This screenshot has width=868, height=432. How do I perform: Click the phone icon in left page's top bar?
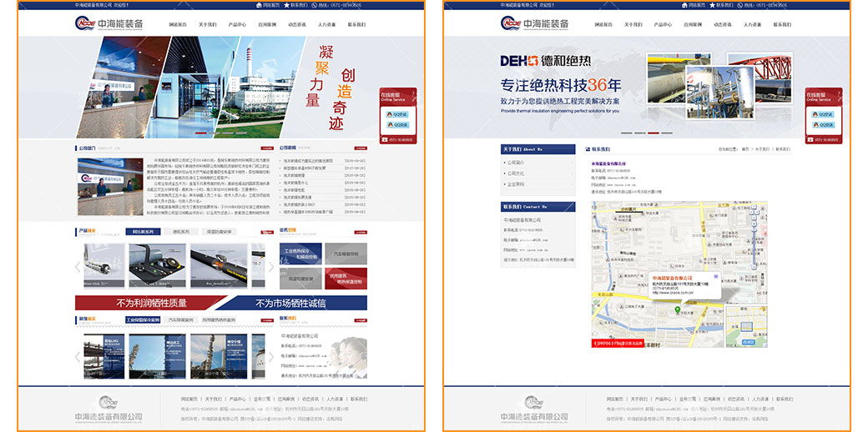(315, 5)
